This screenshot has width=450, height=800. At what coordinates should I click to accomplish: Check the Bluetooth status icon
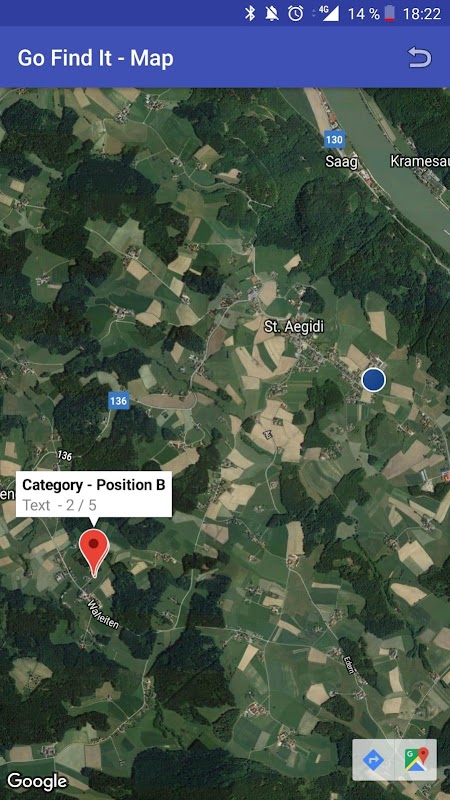coord(249,13)
